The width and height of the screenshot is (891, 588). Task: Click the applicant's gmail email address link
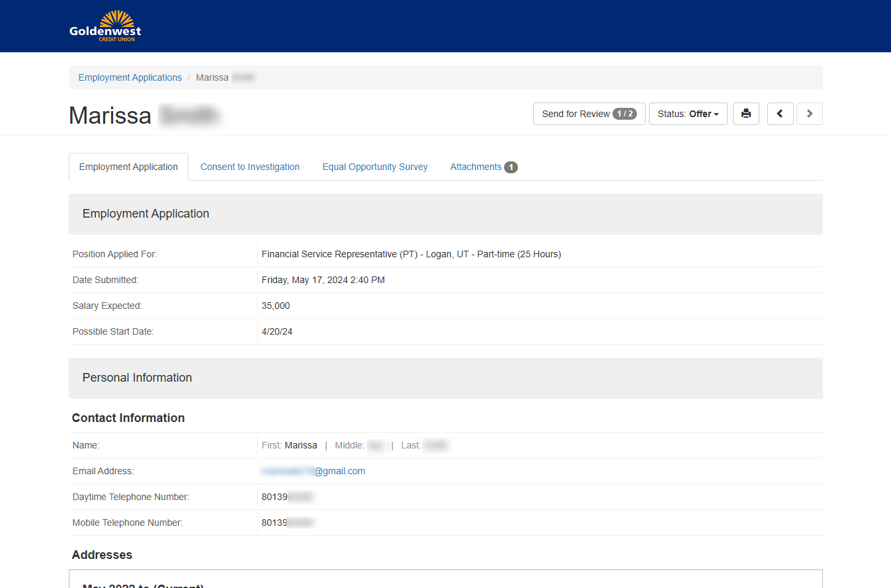point(313,470)
